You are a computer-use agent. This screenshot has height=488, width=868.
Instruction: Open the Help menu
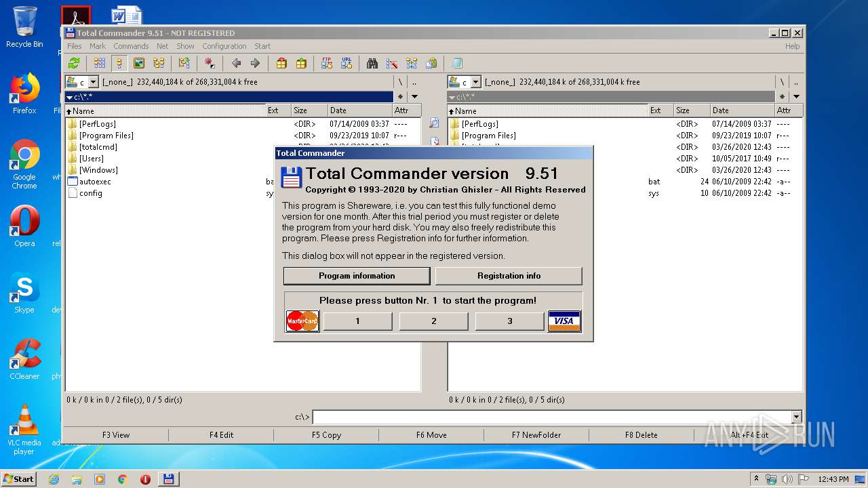tap(792, 46)
